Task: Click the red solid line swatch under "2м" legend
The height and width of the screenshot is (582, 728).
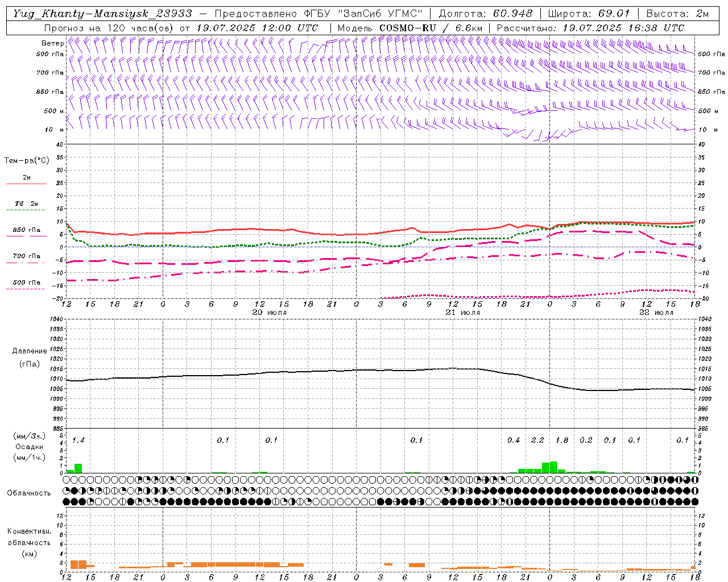Action: coord(26,184)
